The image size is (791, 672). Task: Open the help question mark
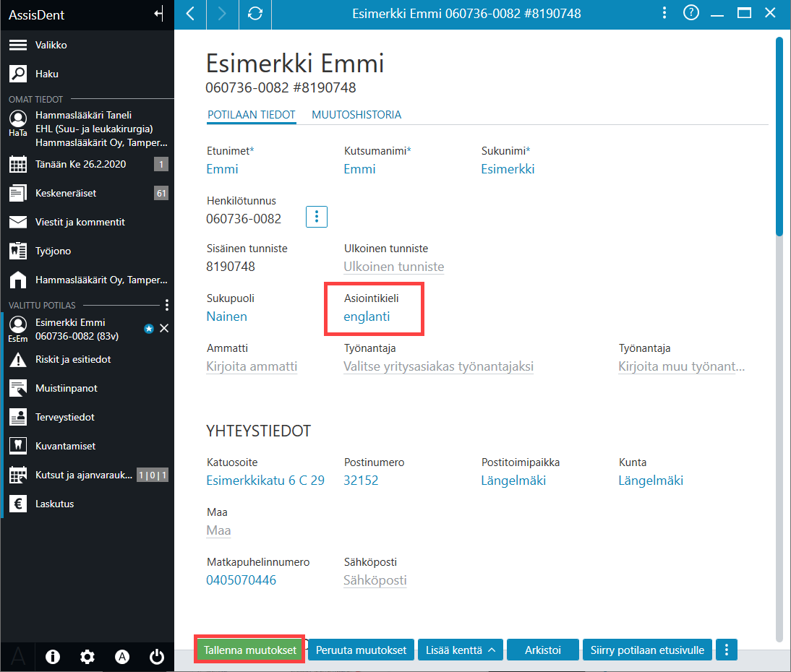pyautogui.click(x=691, y=12)
